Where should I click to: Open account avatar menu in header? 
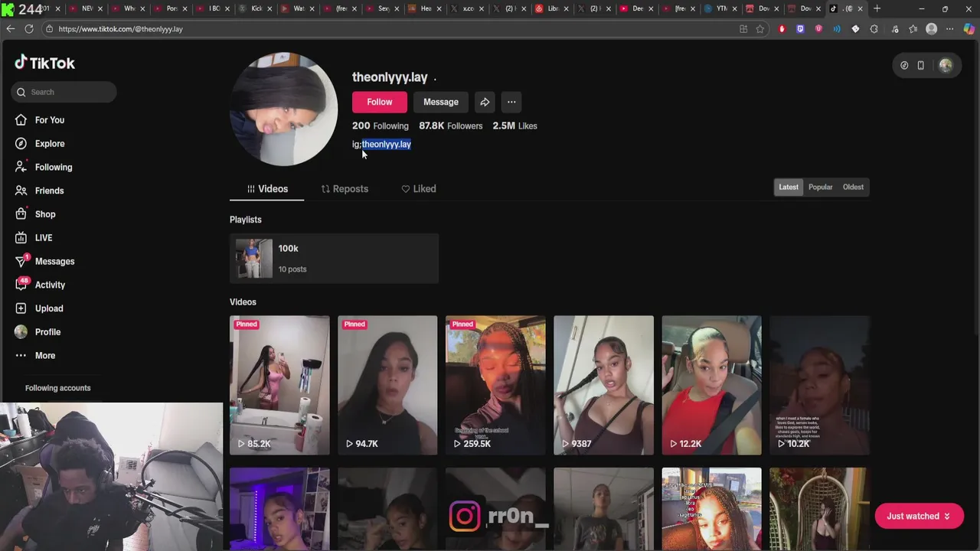pyautogui.click(x=946, y=66)
